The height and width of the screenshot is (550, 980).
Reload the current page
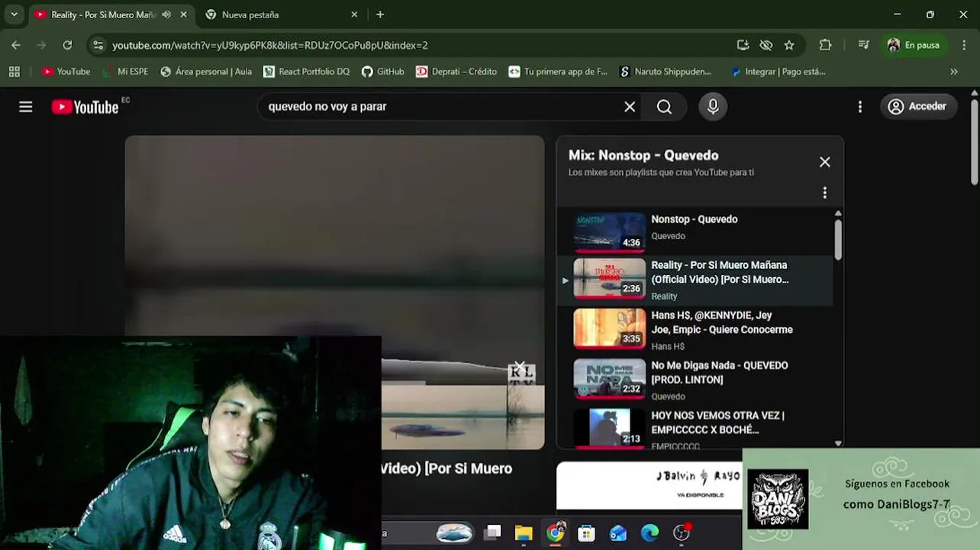67,45
